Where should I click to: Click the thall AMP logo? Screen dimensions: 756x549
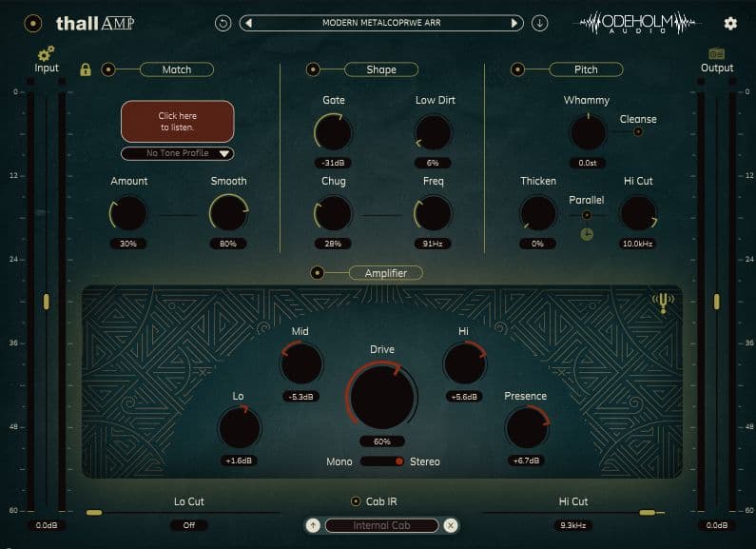(x=95, y=23)
